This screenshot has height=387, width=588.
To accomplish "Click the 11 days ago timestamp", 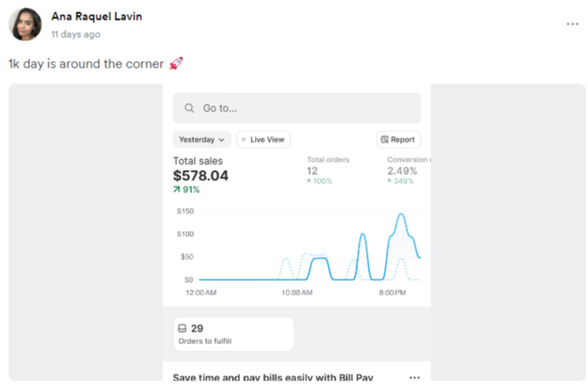I will point(76,35).
